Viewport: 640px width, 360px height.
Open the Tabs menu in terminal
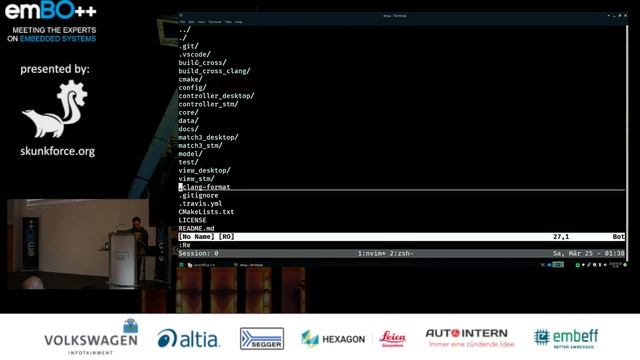228,22
